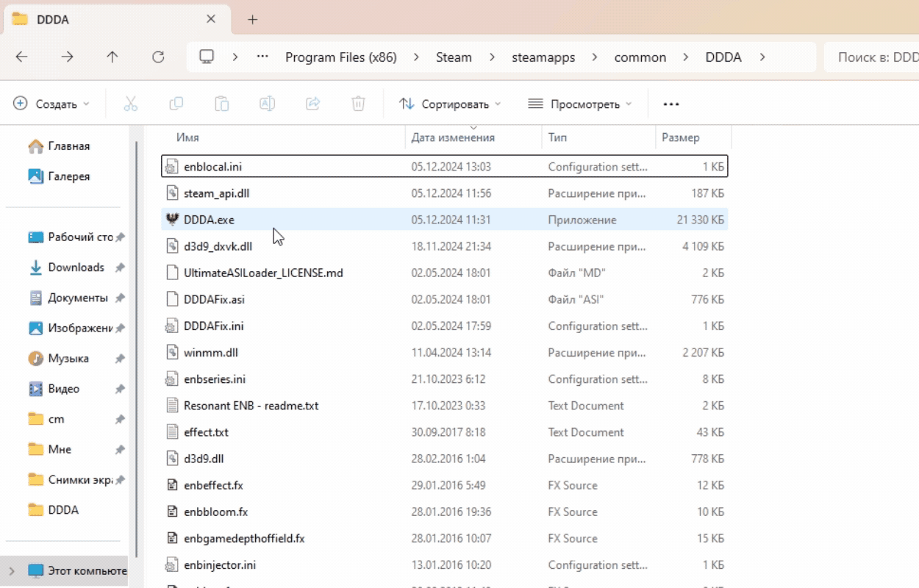Image resolution: width=919 pixels, height=588 pixels.
Task: Select the enbgamedepthoffield.fx file
Action: (444, 538)
